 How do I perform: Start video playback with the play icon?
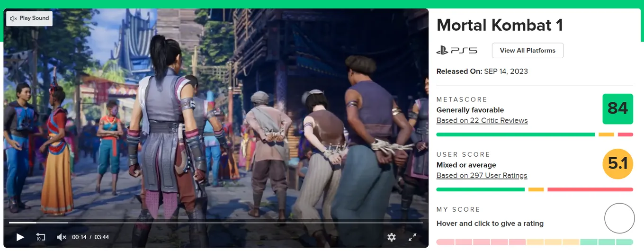pyautogui.click(x=20, y=237)
